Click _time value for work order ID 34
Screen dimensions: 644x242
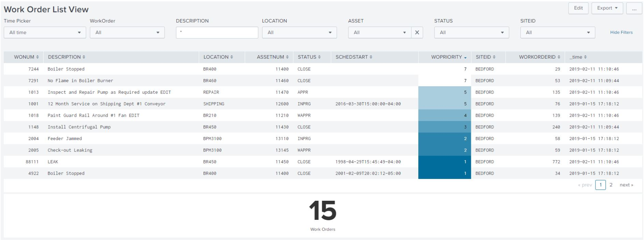click(x=594, y=173)
